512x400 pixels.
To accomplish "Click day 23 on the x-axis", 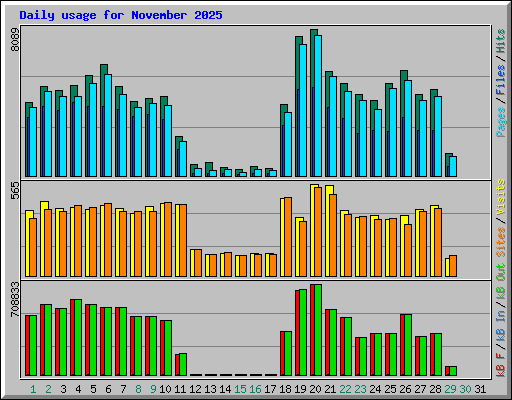I will click(x=360, y=389).
